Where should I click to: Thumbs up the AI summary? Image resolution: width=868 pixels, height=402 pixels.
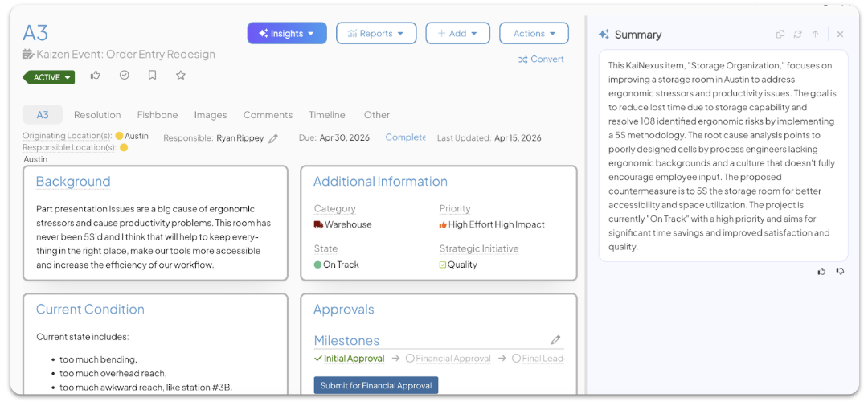821,271
